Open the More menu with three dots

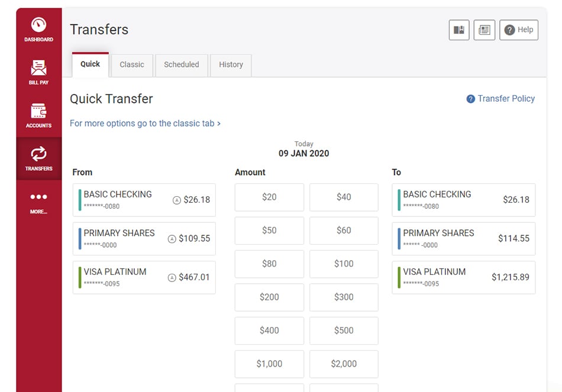[x=38, y=202]
